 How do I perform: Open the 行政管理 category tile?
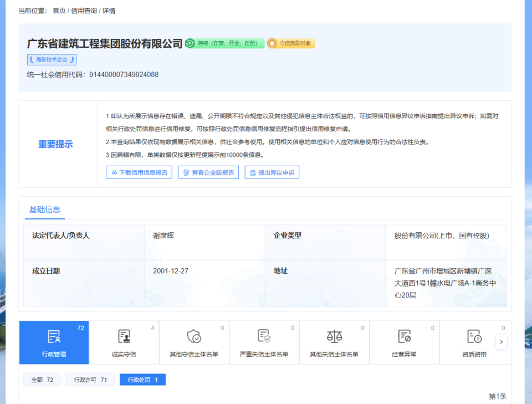pos(54,342)
